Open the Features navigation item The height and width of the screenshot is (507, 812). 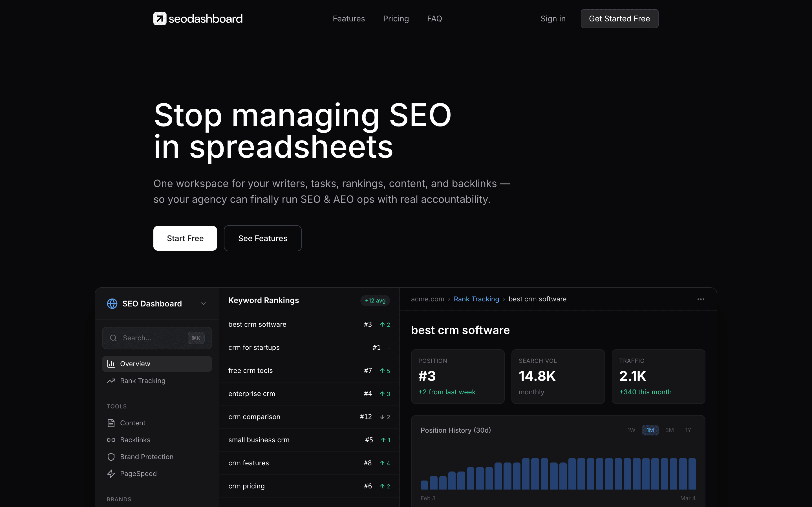[349, 18]
